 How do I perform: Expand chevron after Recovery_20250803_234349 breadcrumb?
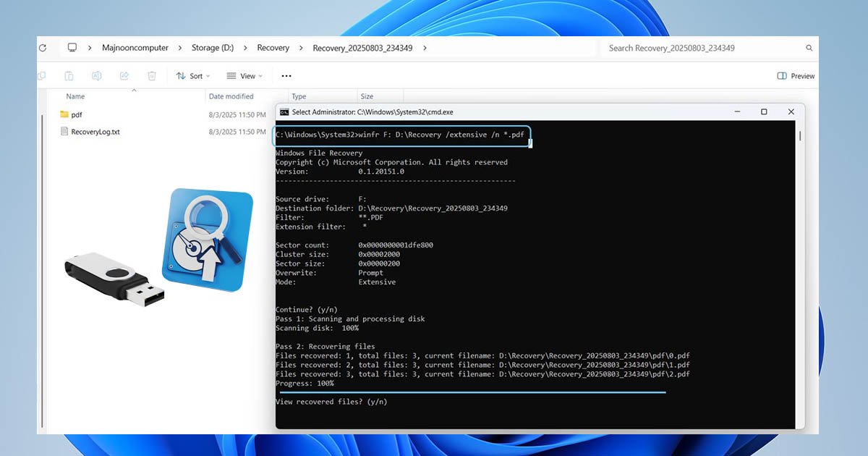425,48
